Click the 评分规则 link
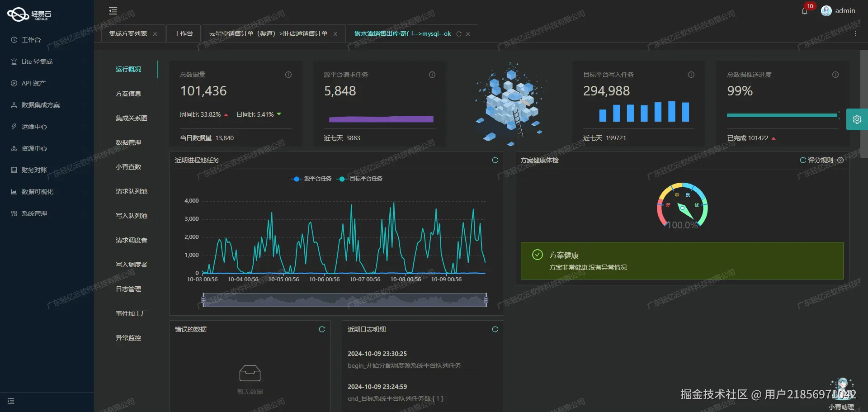 coord(821,160)
